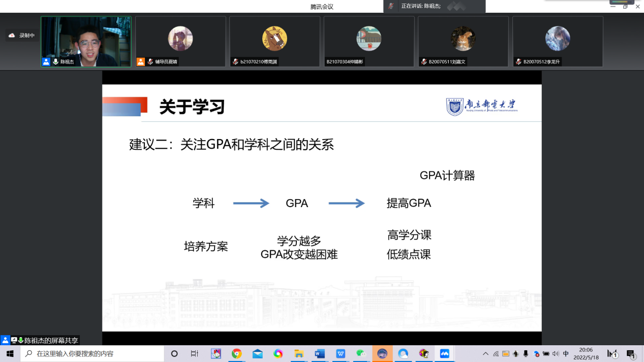Click the cloud recording indicator 录制中
The width and height of the screenshot is (644, 362).
click(21, 36)
